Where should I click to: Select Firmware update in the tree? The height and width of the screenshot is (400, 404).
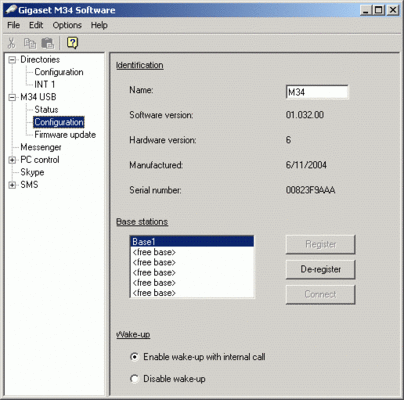65,135
